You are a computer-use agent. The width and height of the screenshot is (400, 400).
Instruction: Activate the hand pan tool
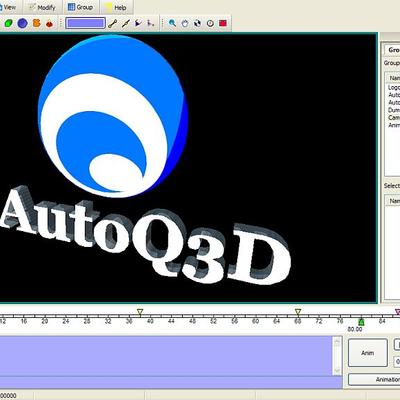185,23
